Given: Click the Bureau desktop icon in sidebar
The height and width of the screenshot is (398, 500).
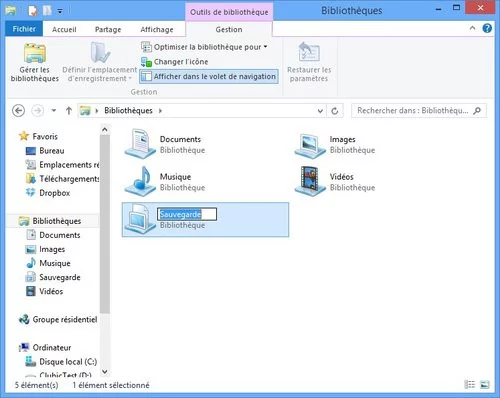Looking at the screenshot, I should pos(31,151).
